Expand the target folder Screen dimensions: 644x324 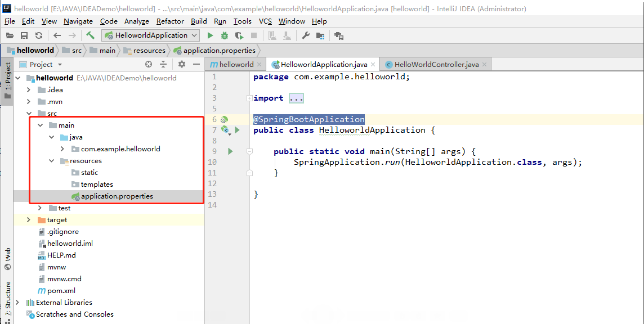pos(29,220)
